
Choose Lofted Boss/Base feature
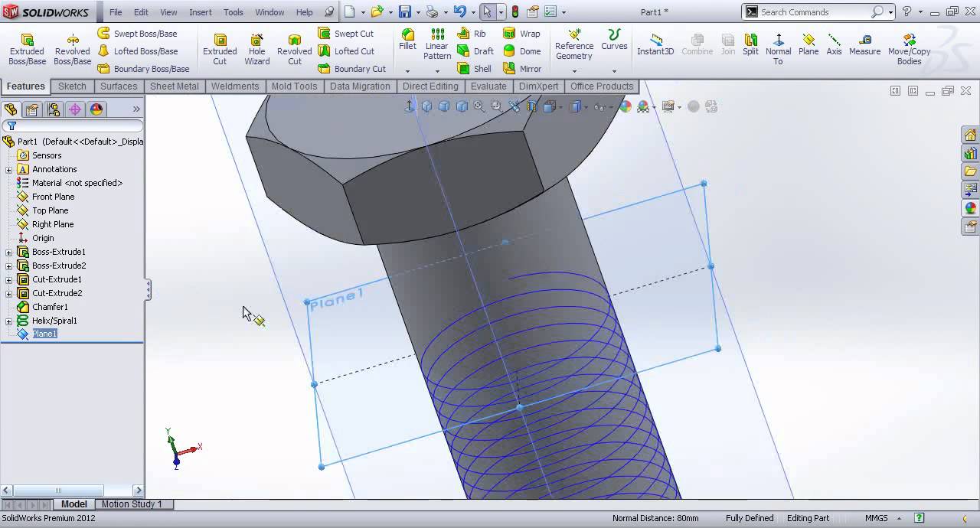(x=137, y=51)
